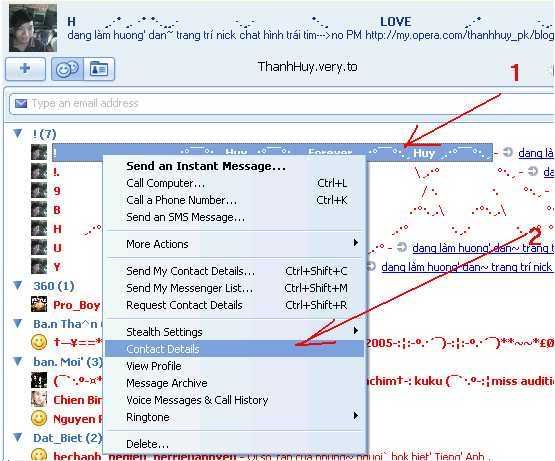
Task: Focus the 'Type an email address' field
Action: tap(283, 103)
